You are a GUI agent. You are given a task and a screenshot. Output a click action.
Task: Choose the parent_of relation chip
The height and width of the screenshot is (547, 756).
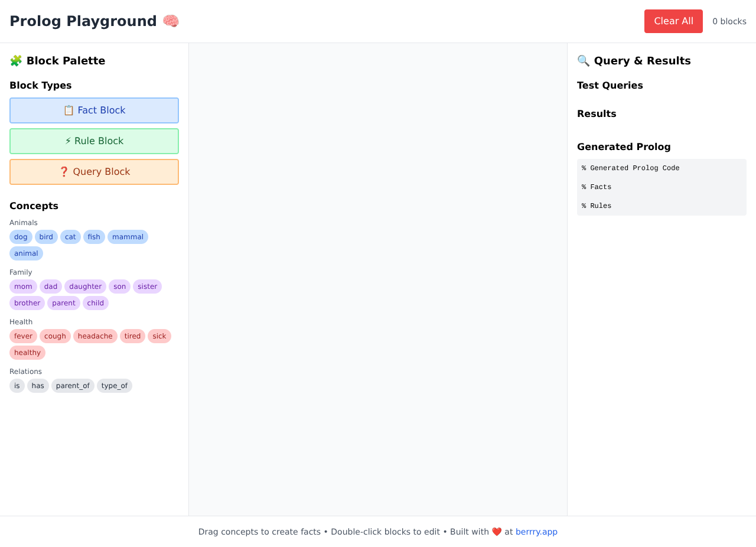pos(73,386)
